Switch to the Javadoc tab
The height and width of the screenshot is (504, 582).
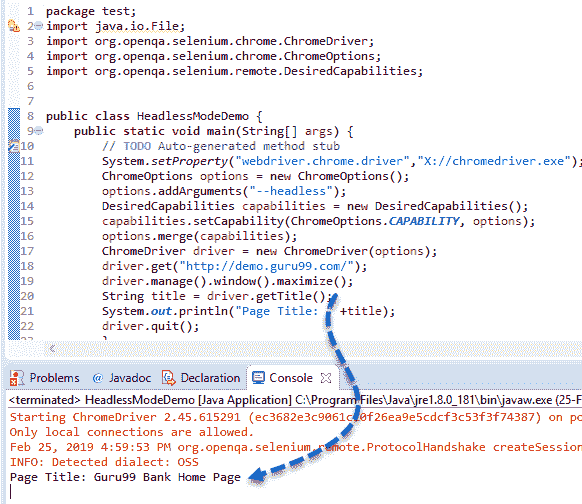(x=130, y=378)
